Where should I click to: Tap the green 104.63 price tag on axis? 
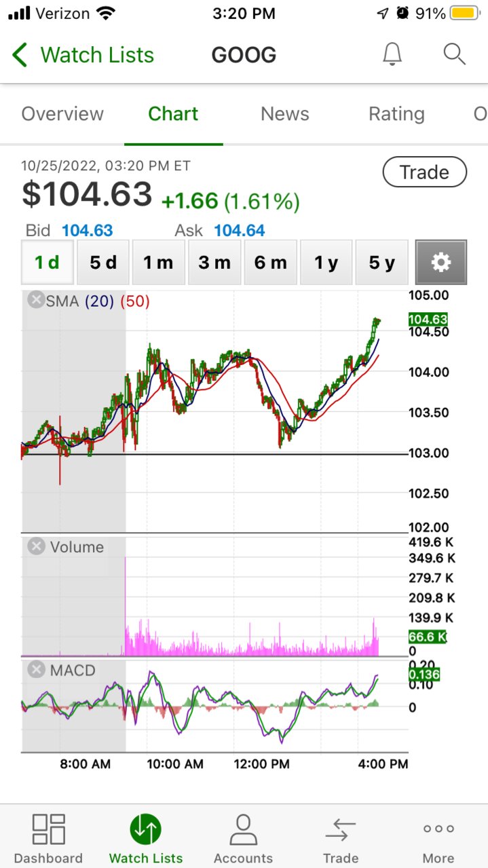[428, 320]
